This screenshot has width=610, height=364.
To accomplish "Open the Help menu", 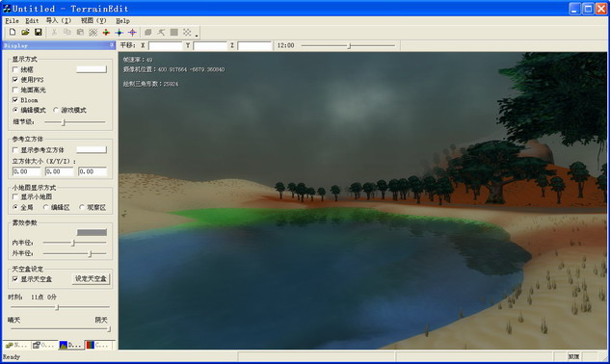I will pyautogui.click(x=122, y=21).
